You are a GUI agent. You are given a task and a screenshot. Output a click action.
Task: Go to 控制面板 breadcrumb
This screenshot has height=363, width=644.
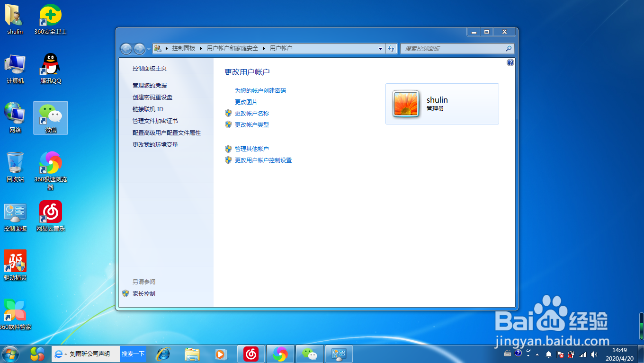184,48
